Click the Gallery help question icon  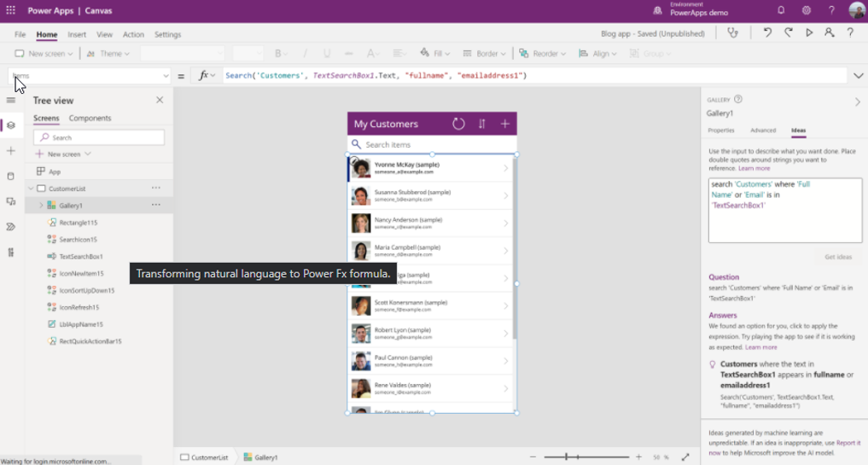tap(738, 99)
